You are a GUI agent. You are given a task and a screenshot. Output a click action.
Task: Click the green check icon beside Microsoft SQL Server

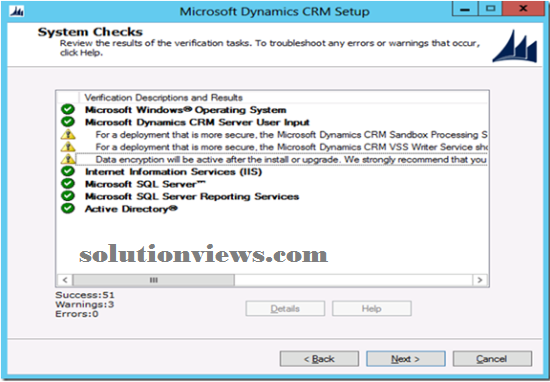68,184
